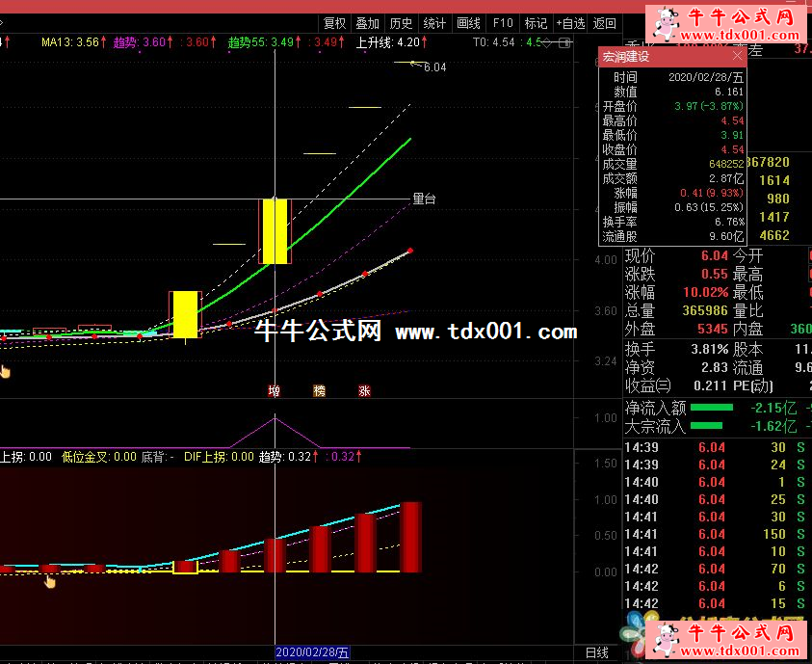
Task: Open the 统计 statistics menu
Action: click(x=434, y=23)
